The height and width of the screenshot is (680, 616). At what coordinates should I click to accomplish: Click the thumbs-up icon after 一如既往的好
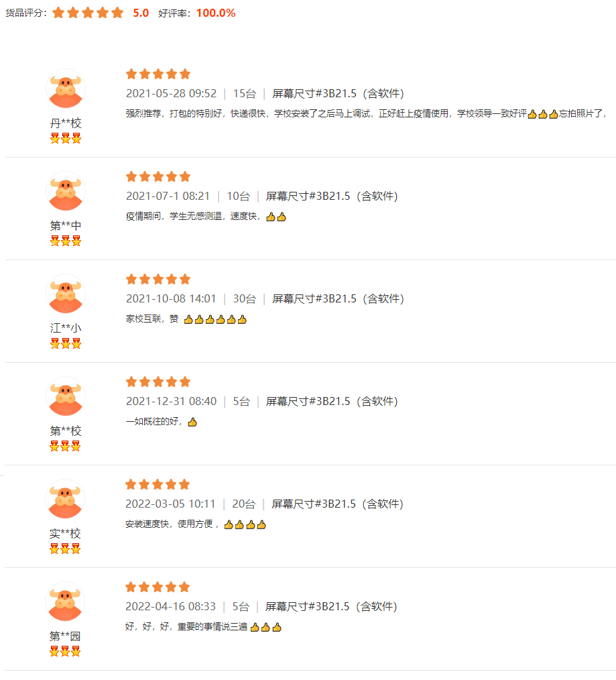coord(192,422)
